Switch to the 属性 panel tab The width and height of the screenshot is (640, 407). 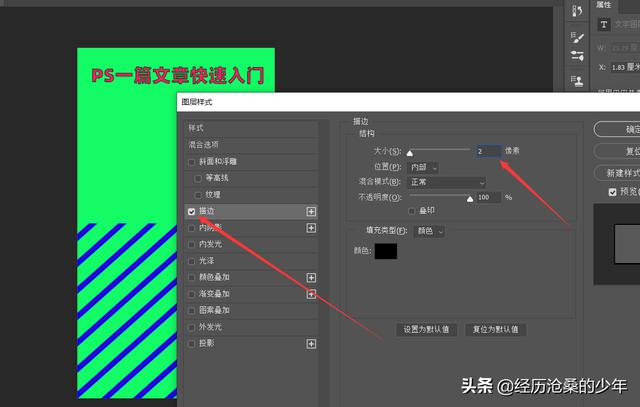[x=604, y=5]
